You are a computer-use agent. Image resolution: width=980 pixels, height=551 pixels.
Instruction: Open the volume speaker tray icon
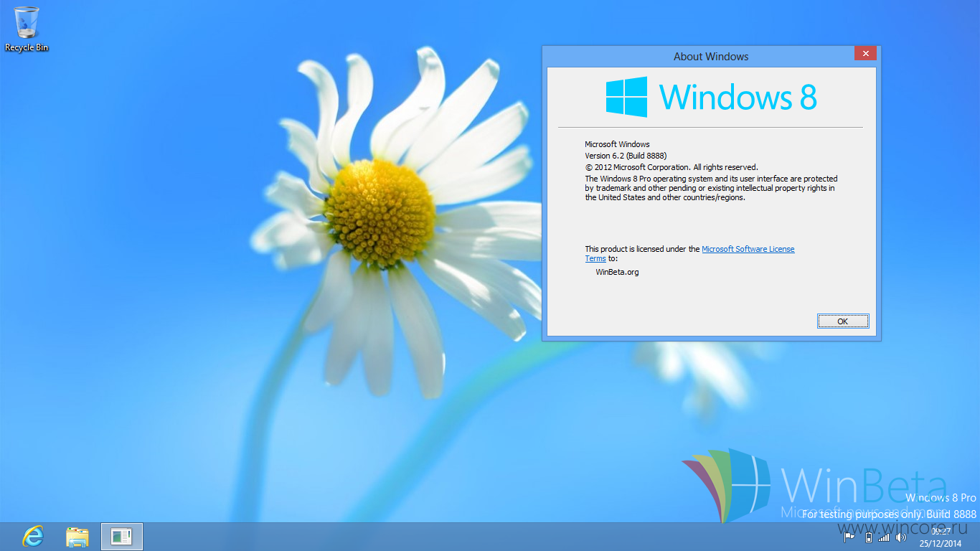901,537
